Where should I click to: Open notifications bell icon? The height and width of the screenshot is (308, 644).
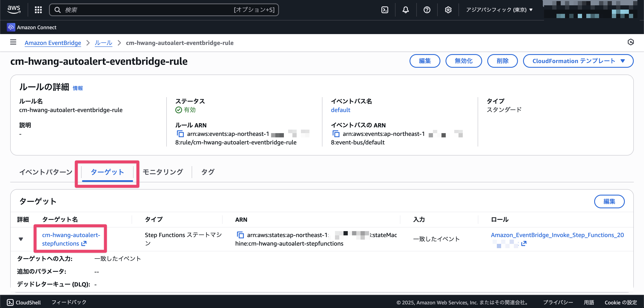[405, 10]
